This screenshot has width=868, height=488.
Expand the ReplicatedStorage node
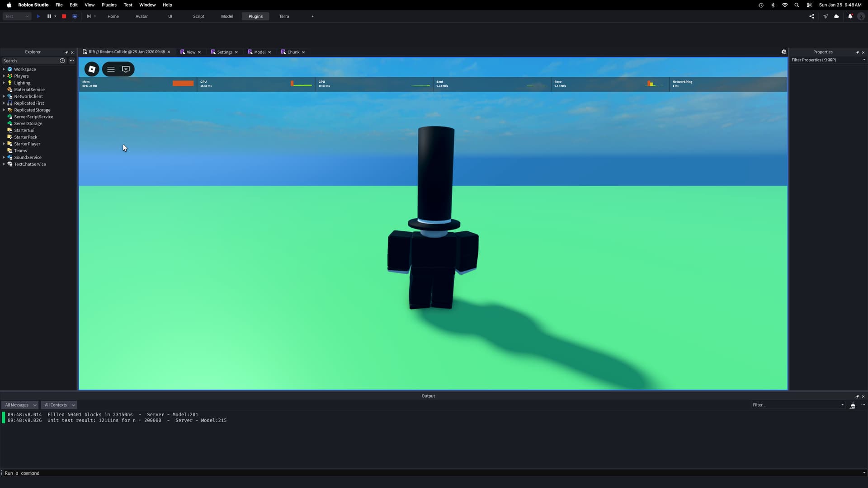tap(4, 110)
